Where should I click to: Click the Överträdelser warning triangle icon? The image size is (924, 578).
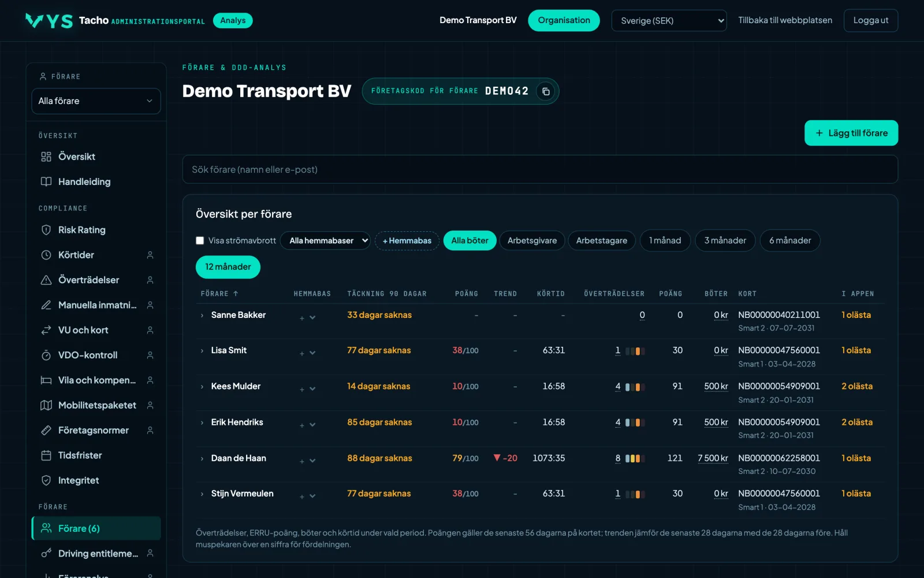46,280
